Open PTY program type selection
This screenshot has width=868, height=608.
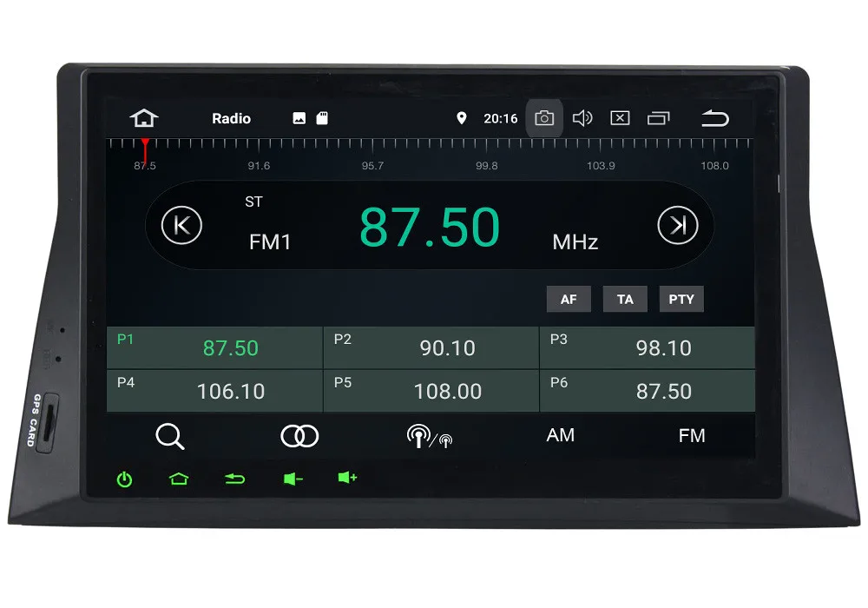[x=681, y=299]
